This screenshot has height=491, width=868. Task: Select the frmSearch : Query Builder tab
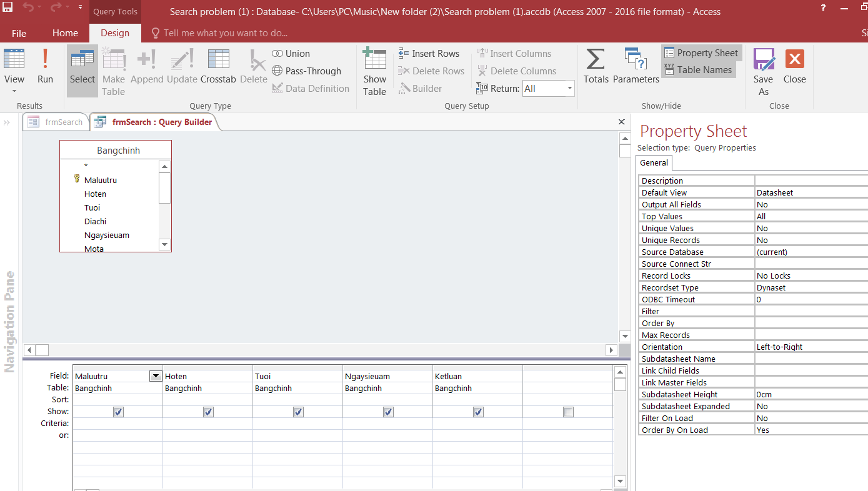pyautogui.click(x=154, y=122)
